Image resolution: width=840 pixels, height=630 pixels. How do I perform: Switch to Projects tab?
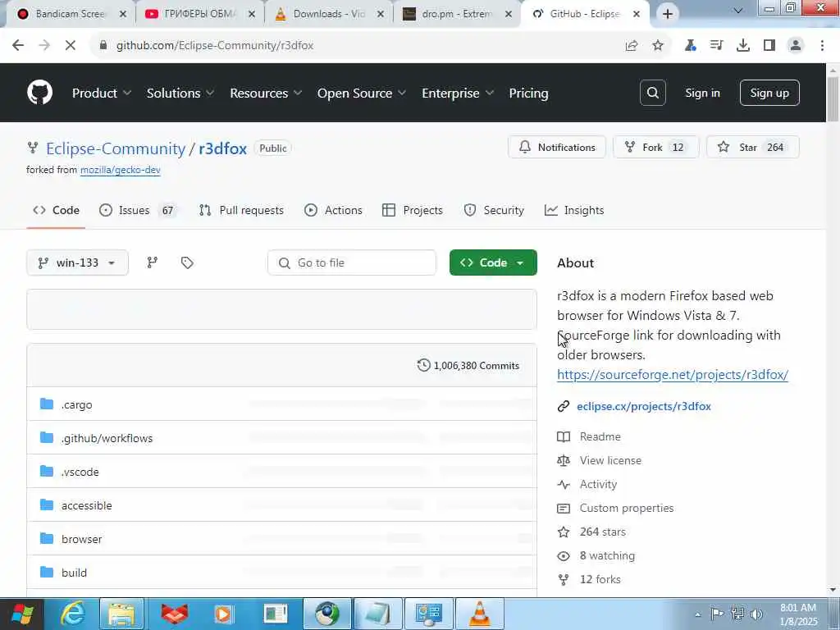tap(413, 211)
